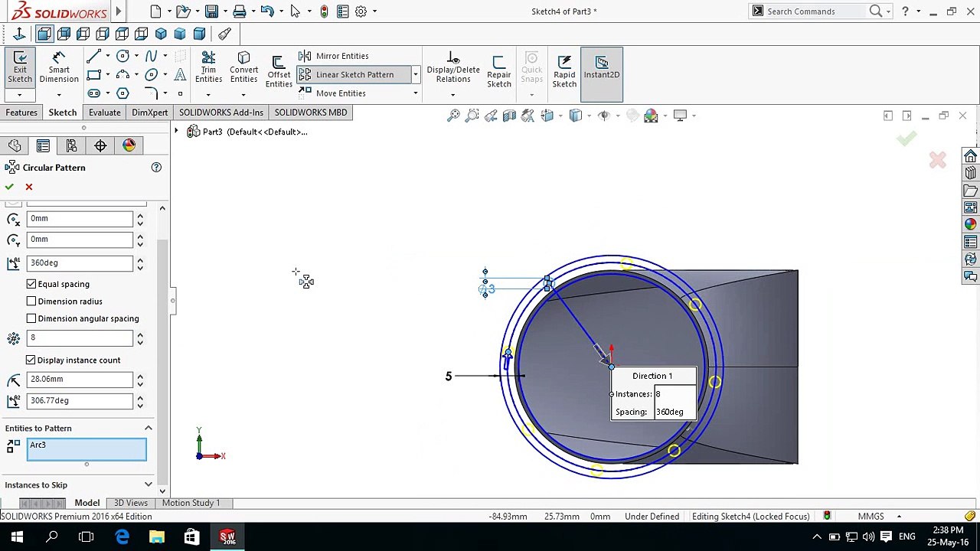Select the Corner Rectangle tool
This screenshot has width=980, height=551.
tap(93, 75)
